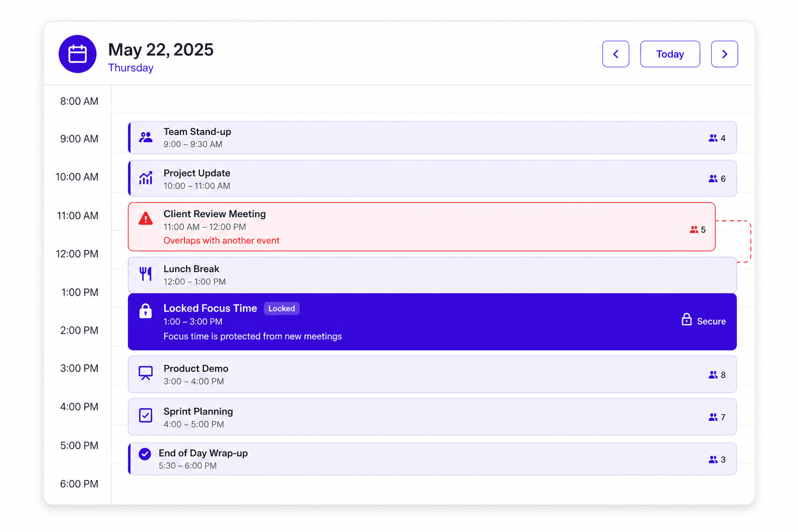Click attendee icon on Product Demo
Screen dimensions: 798x532
click(713, 375)
